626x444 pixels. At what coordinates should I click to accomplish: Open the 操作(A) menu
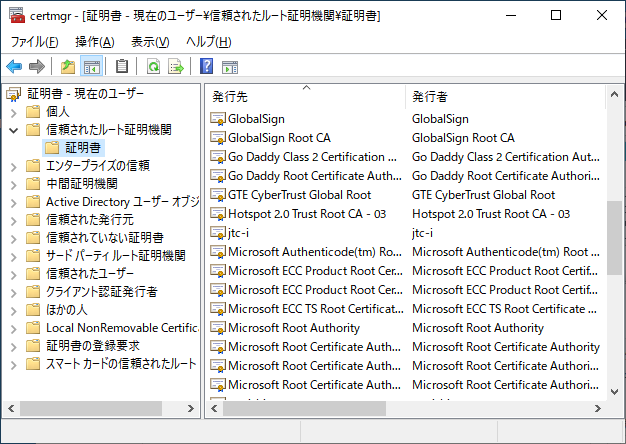coord(95,42)
